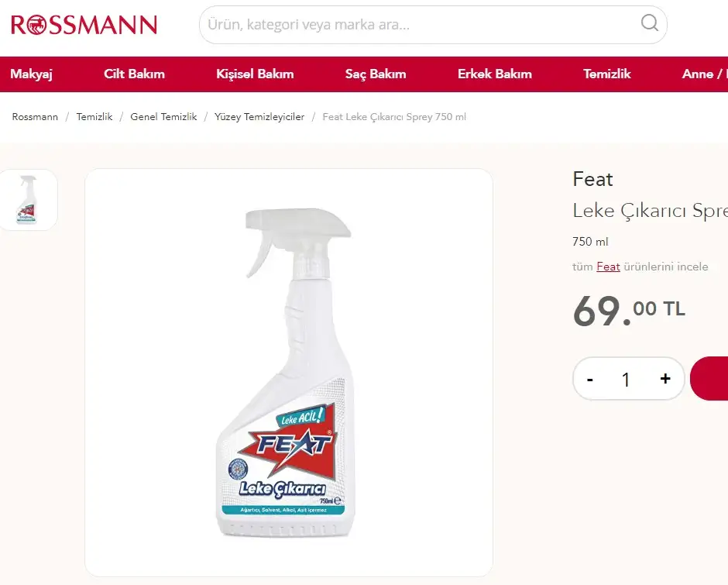Open Temizlik breadcrumb link

coord(94,117)
